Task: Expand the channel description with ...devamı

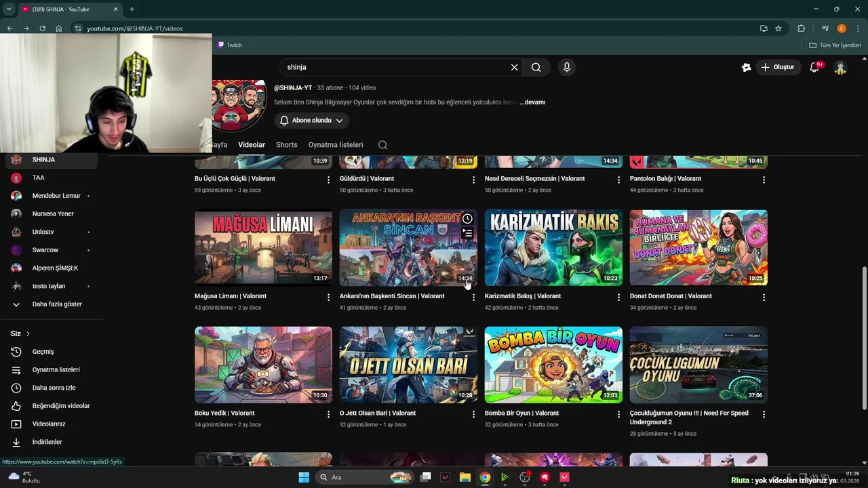Action: coord(532,102)
